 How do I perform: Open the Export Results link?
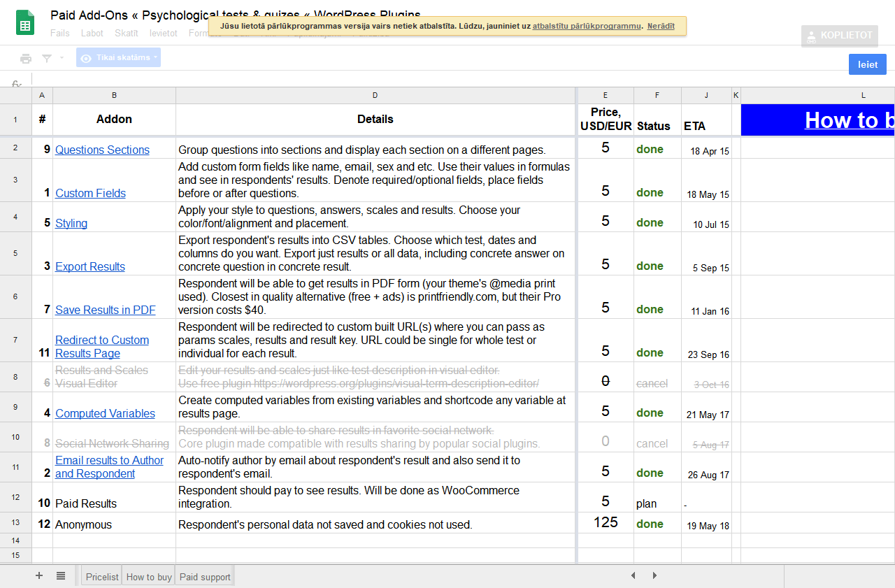point(90,266)
